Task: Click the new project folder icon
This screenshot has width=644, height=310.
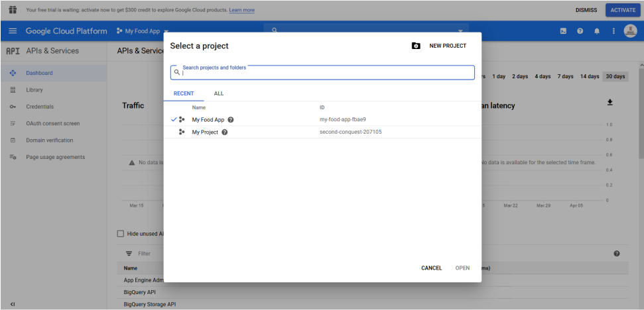Action: (x=416, y=46)
